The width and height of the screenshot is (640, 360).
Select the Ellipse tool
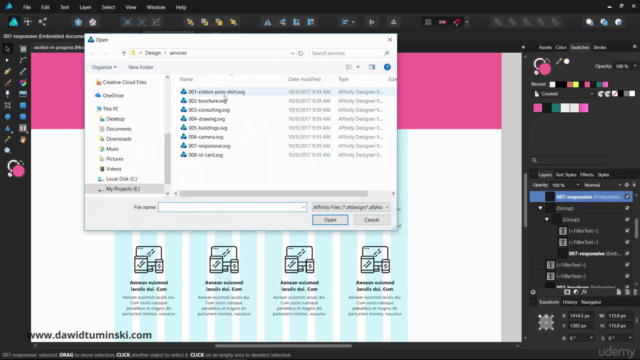pyautogui.click(x=7, y=117)
